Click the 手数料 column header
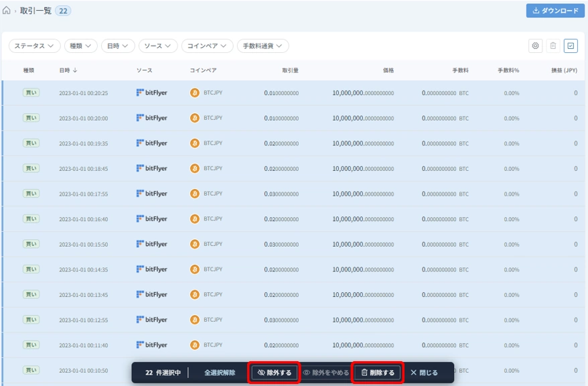Viewport: 588px width, 386px height. tap(460, 70)
